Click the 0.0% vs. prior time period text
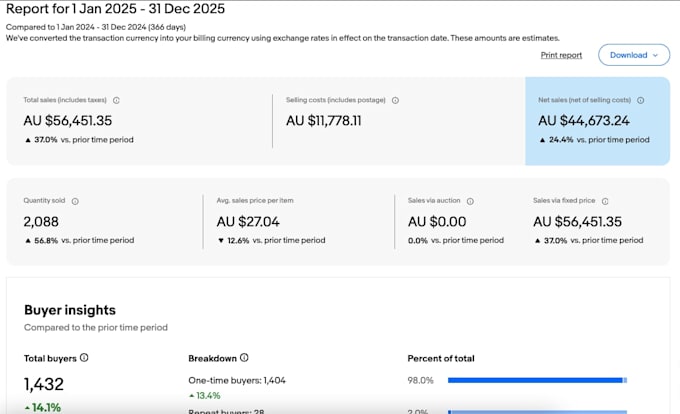Image resolution: width=680 pixels, height=414 pixels. pos(456,240)
